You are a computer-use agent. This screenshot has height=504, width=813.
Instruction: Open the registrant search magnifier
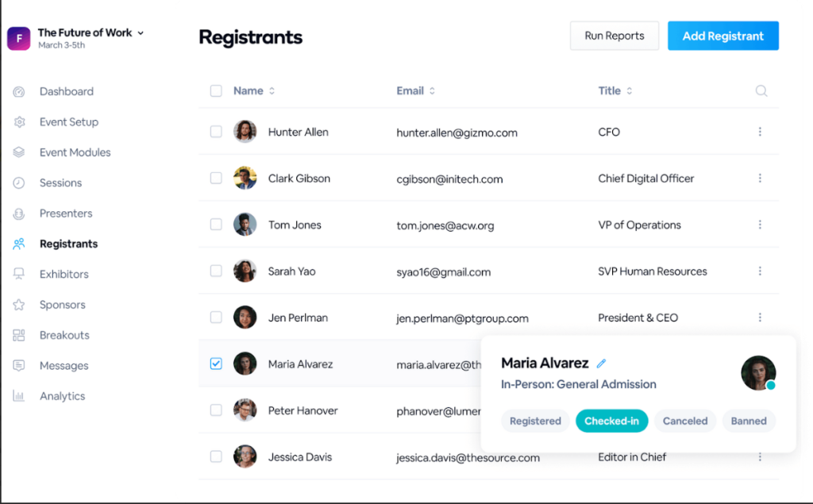click(x=761, y=90)
